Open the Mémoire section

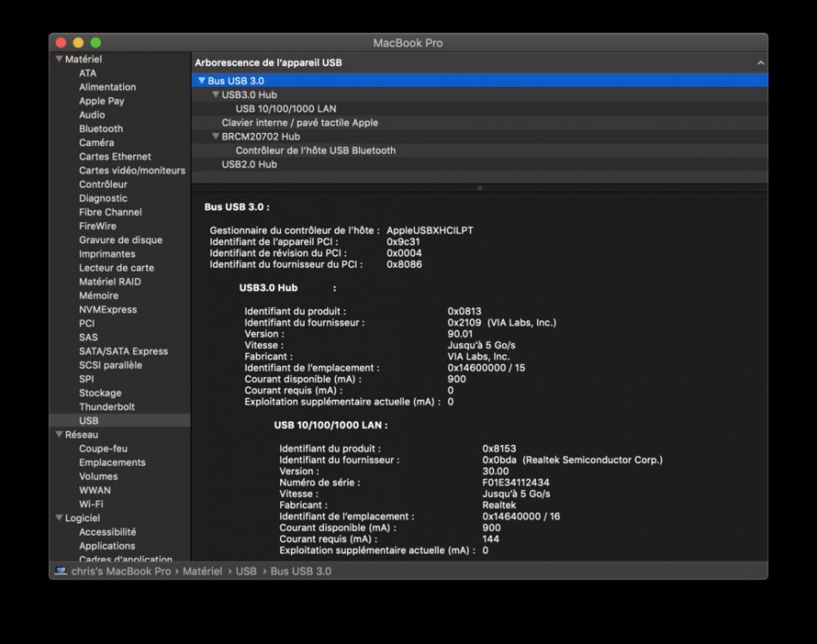(99, 295)
